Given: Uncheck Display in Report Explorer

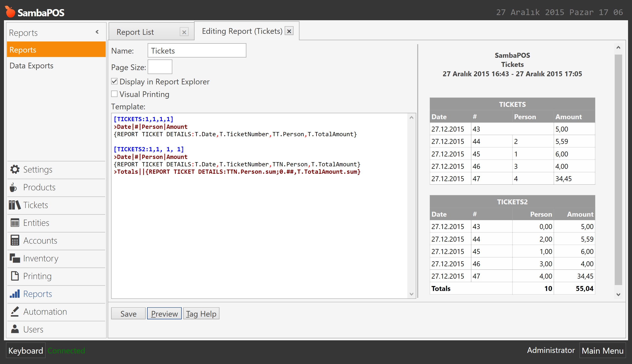Looking at the screenshot, I should pyautogui.click(x=114, y=81).
